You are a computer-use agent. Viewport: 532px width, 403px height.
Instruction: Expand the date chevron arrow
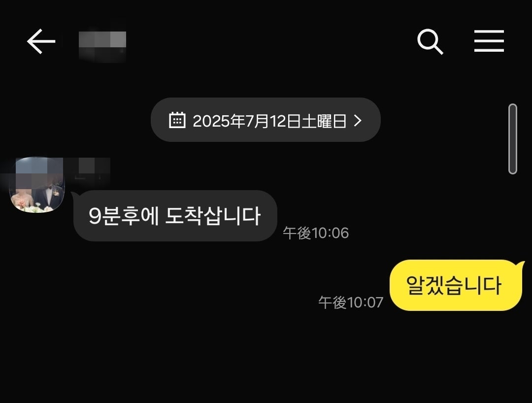[x=358, y=120]
